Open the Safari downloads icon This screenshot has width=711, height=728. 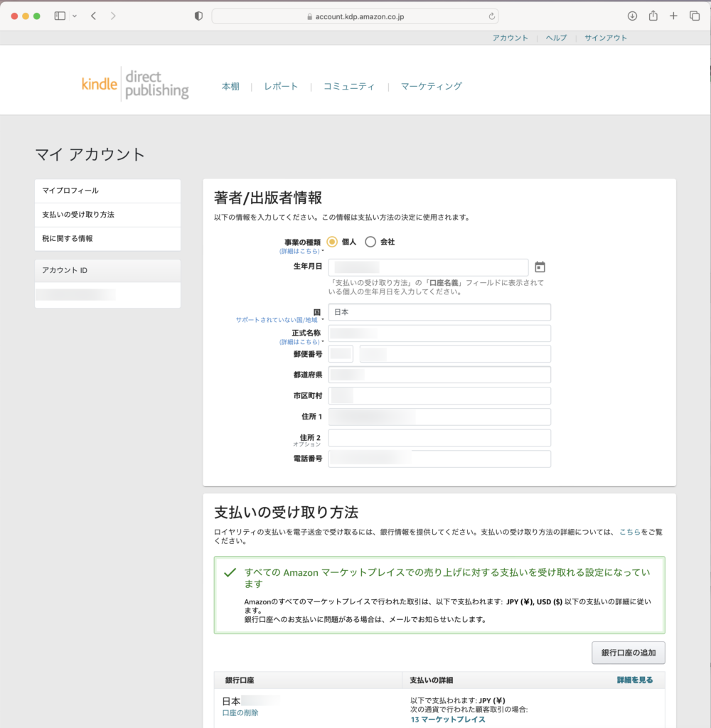coord(632,16)
